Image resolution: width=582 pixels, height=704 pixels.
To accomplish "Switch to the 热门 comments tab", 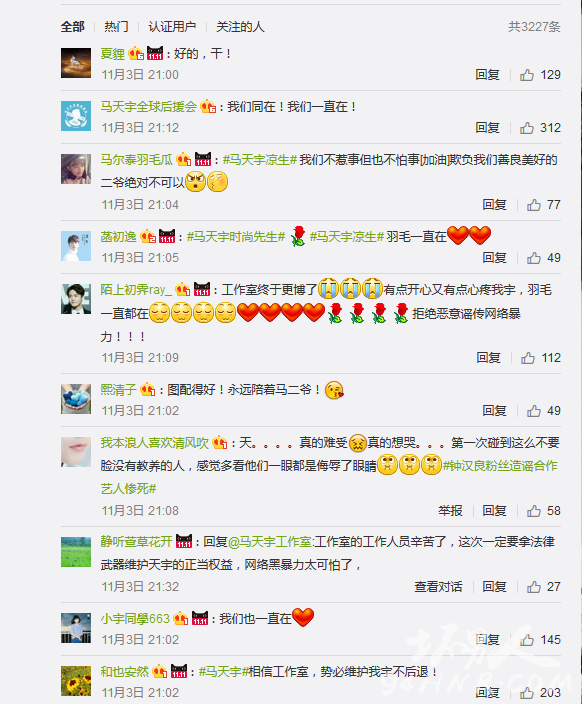I will point(116,27).
